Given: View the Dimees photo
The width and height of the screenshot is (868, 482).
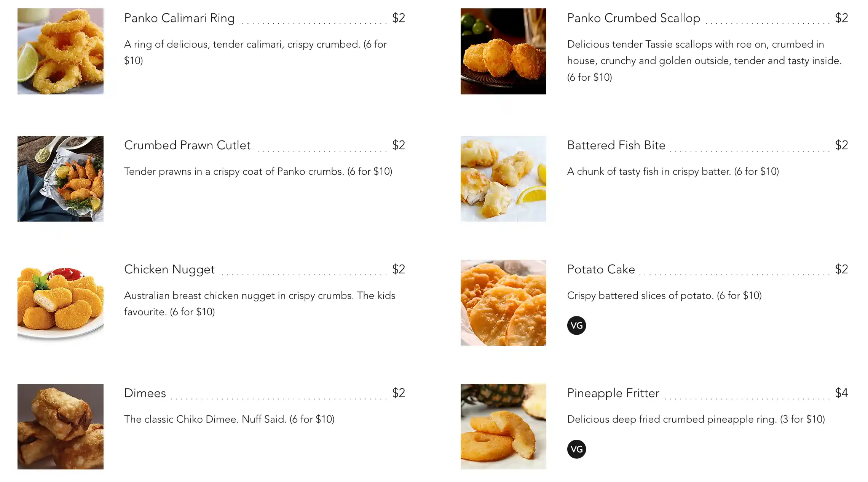Looking at the screenshot, I should [x=61, y=426].
